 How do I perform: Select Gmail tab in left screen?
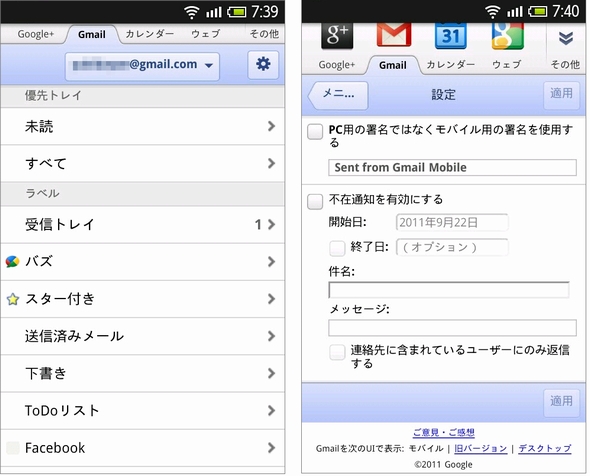tap(92, 35)
